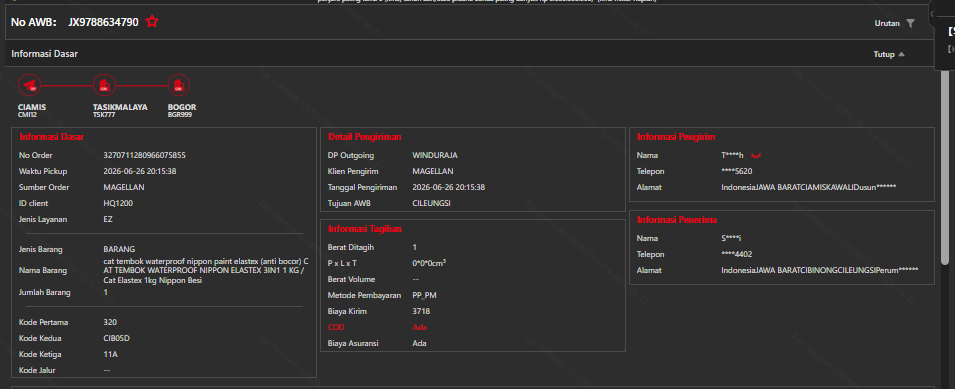The width and height of the screenshot is (955, 389).
Task: Click the red COD label
Action: pos(336,327)
